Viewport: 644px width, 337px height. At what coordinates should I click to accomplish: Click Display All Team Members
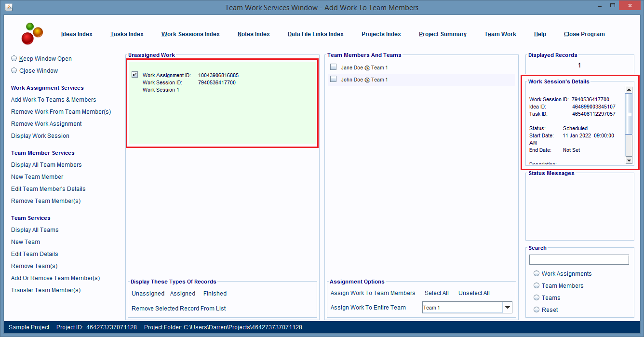[46, 165]
